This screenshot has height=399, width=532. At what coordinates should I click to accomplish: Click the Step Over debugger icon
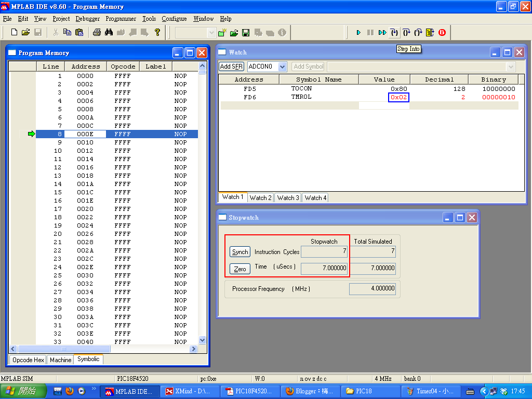[x=406, y=33]
